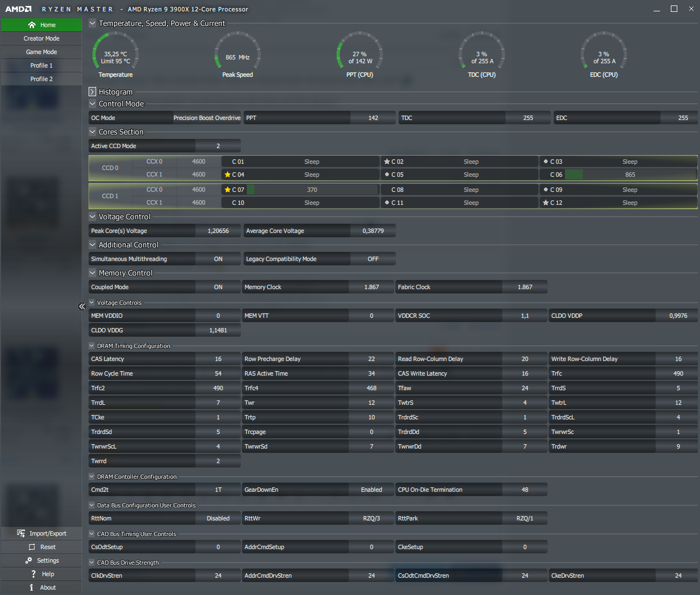Click the Help question mark icon

tap(33, 574)
